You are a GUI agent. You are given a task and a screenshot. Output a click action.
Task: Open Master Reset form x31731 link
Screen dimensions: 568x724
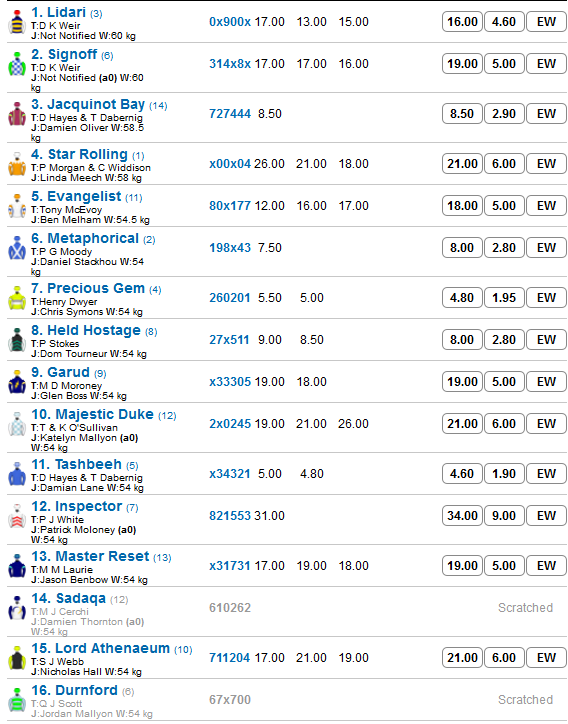coord(230,566)
